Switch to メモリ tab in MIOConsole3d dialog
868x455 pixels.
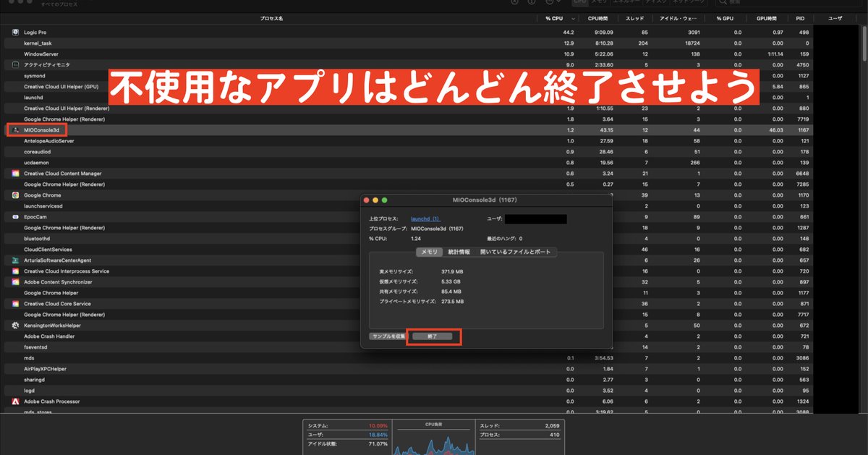[x=429, y=252]
